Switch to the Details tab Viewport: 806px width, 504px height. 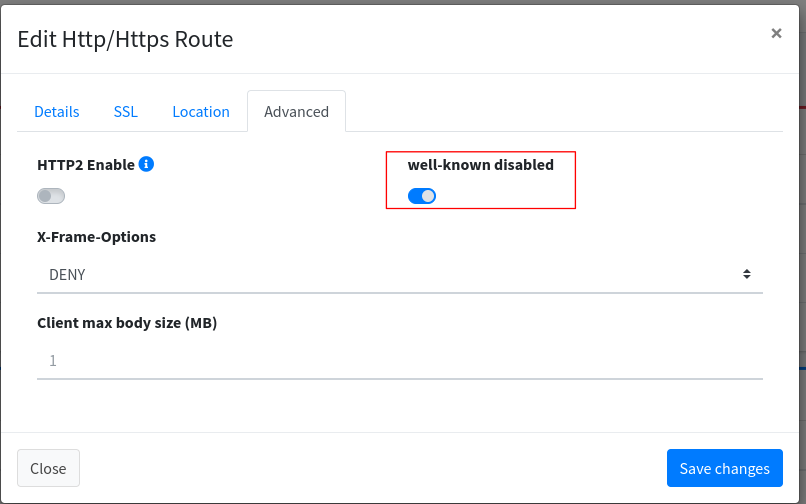click(x=57, y=112)
